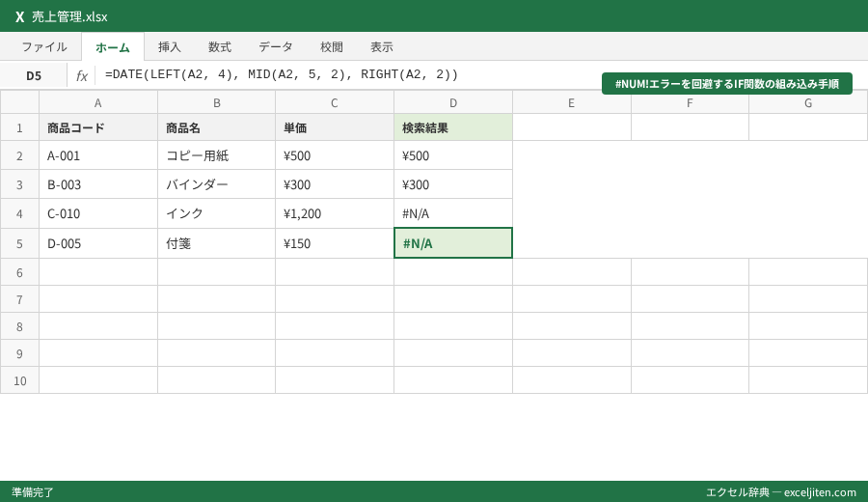
Task: Click the Excel X logo in title bar
Action: (20, 16)
